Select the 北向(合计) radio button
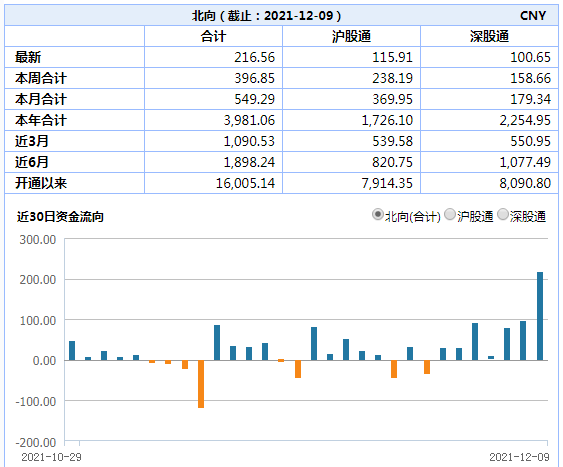This screenshot has height=467, width=563. (377, 215)
